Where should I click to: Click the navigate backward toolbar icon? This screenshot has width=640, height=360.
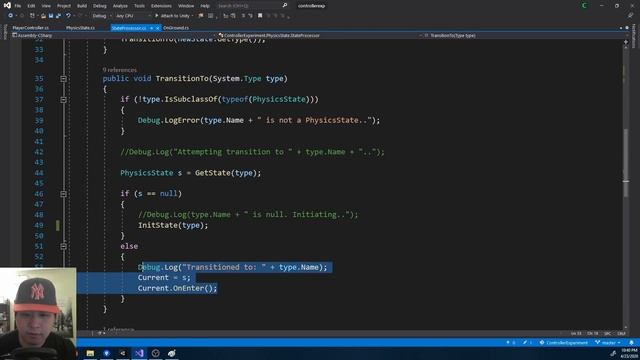11,16
